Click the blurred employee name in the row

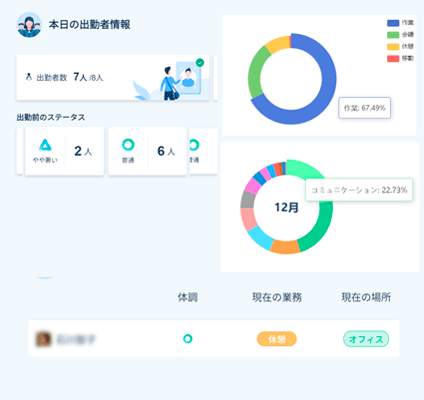pos(76,339)
